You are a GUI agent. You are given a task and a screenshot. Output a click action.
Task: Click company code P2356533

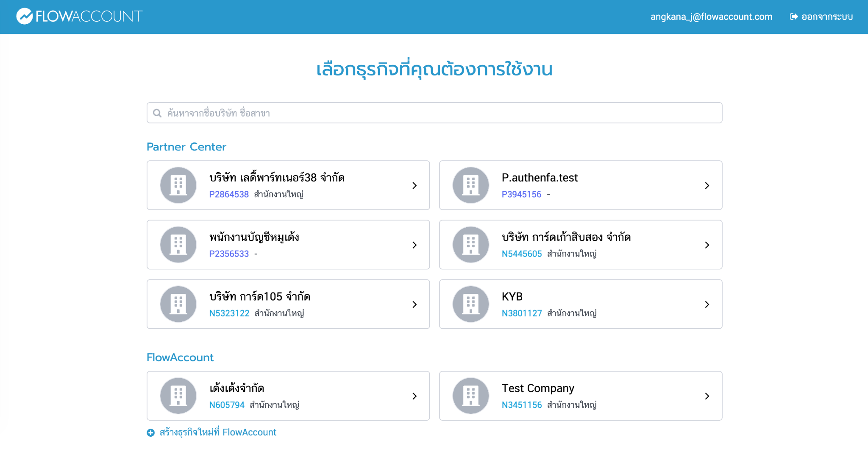pos(229,254)
